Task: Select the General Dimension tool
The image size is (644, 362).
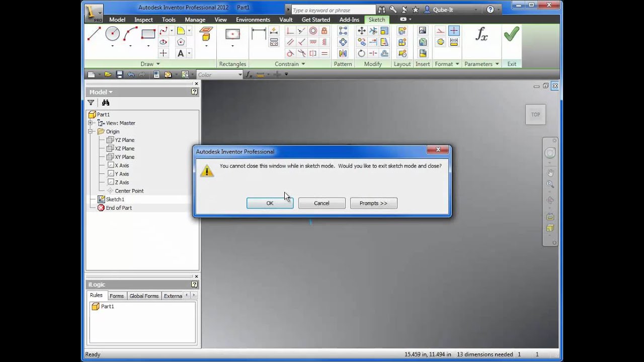Action: (x=258, y=34)
